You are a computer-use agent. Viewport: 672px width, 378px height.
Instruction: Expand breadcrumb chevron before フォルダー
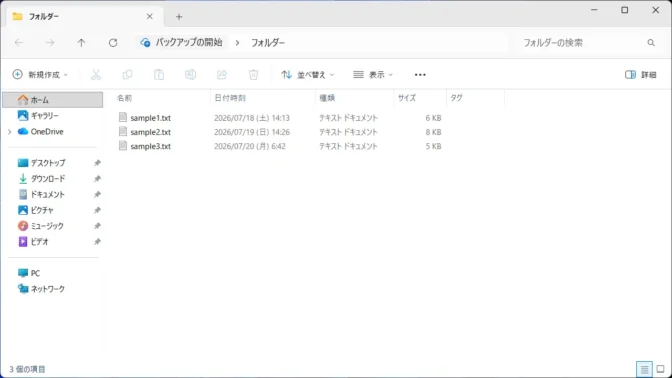pos(237,42)
